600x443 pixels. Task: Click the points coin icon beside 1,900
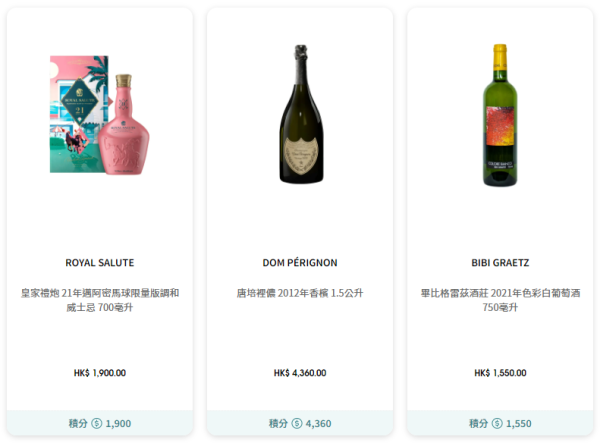[x=97, y=423]
